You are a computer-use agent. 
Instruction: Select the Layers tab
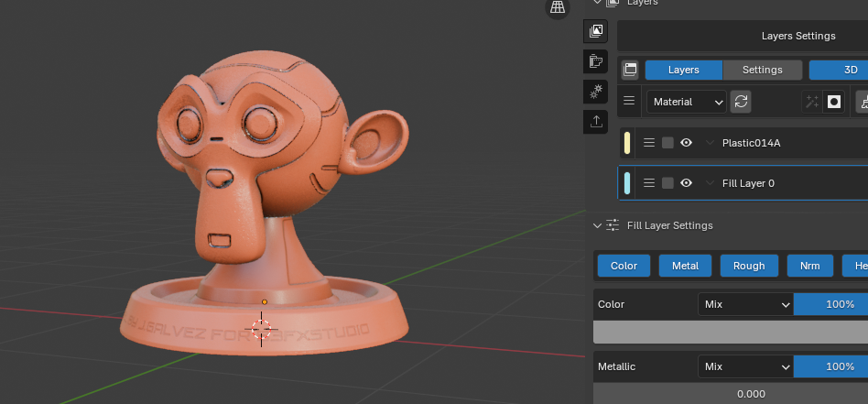(x=683, y=71)
